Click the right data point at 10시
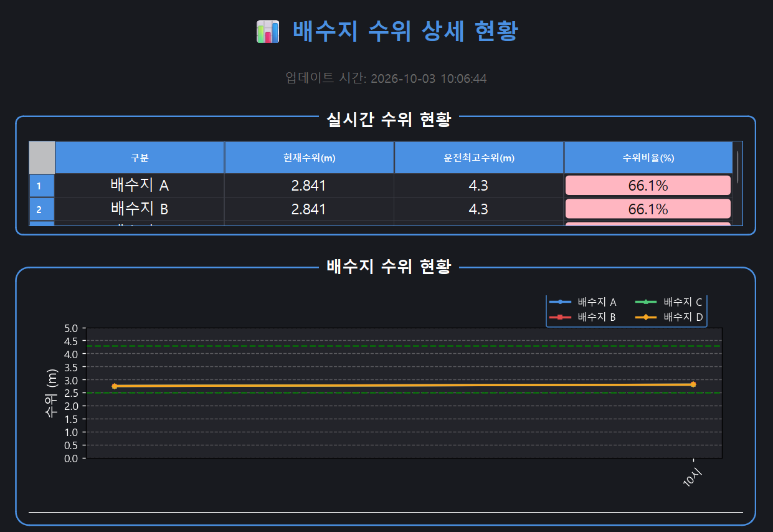Viewport: 773px width, 532px height. tap(693, 384)
